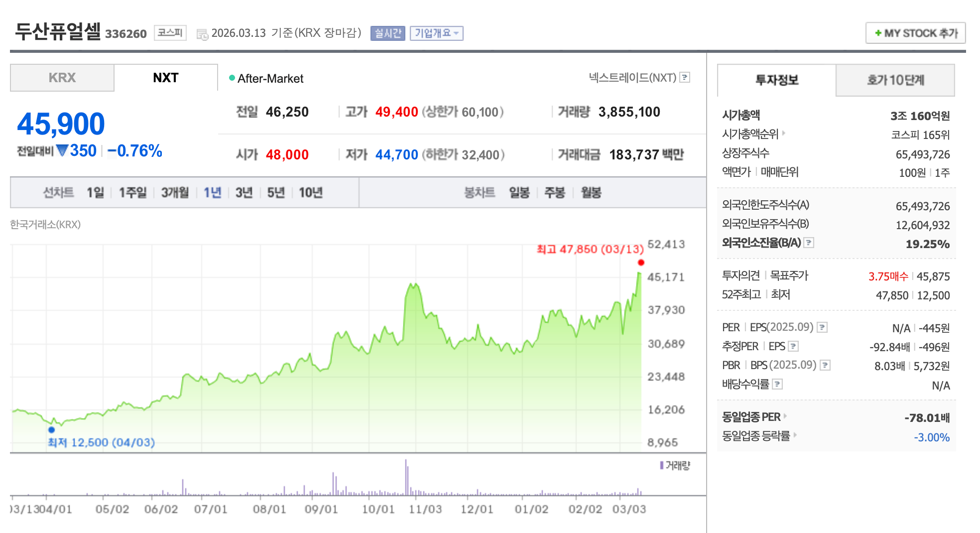This screenshot has width=980, height=533.
Task: Show the 3년 line chart
Action: pyautogui.click(x=244, y=192)
